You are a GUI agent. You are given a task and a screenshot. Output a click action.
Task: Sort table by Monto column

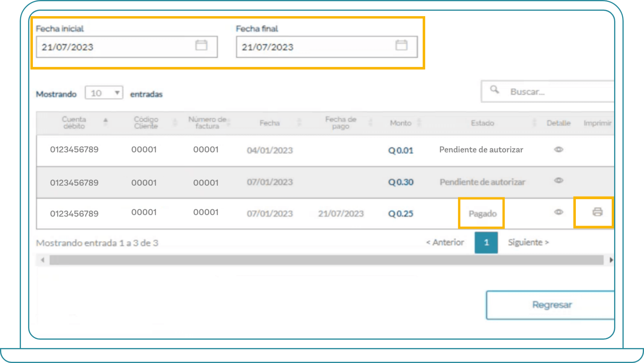tap(401, 123)
